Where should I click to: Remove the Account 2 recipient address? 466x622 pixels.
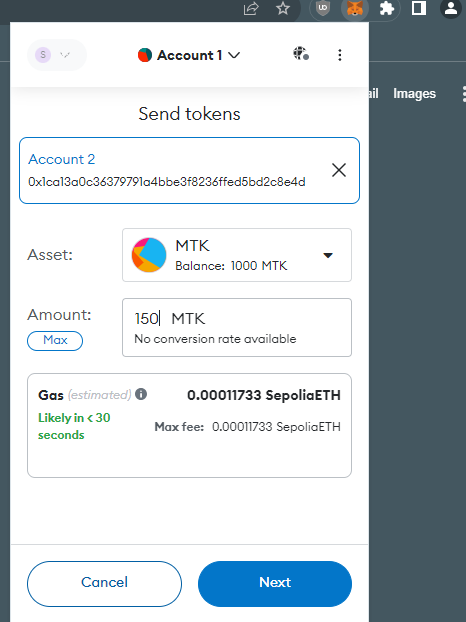(x=339, y=170)
